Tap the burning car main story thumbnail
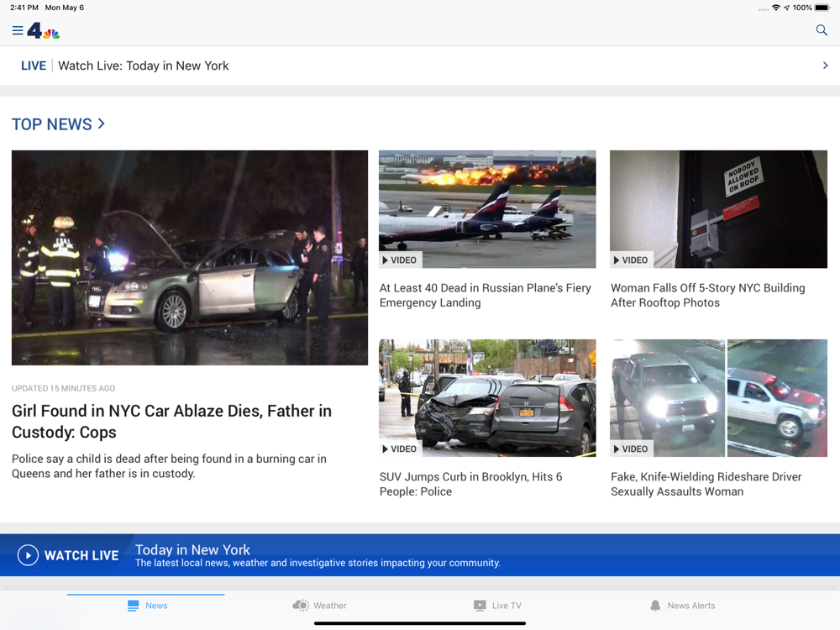 pos(190,257)
